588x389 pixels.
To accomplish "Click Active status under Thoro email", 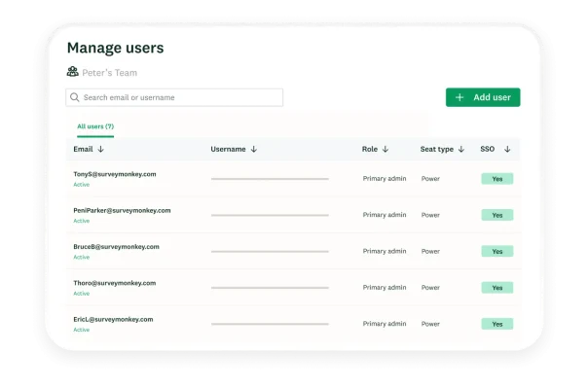I will coord(82,294).
